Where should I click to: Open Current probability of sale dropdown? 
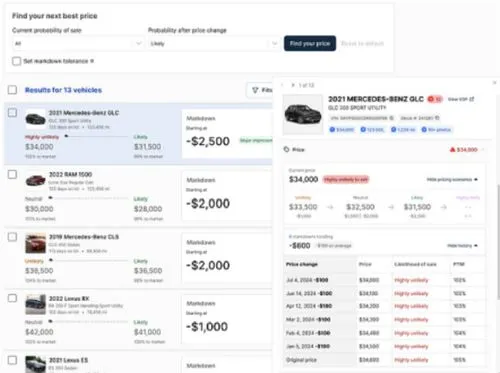pyautogui.click(x=79, y=44)
